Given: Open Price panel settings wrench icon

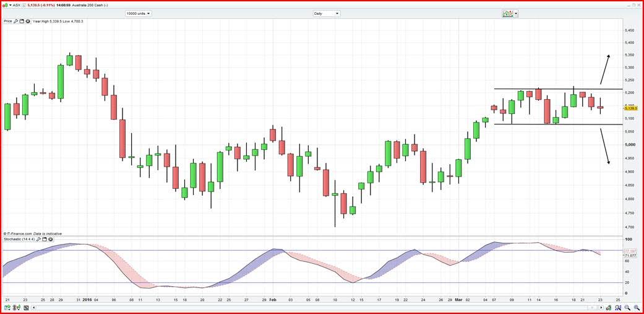Looking at the screenshot, I should pyautogui.click(x=15, y=21).
